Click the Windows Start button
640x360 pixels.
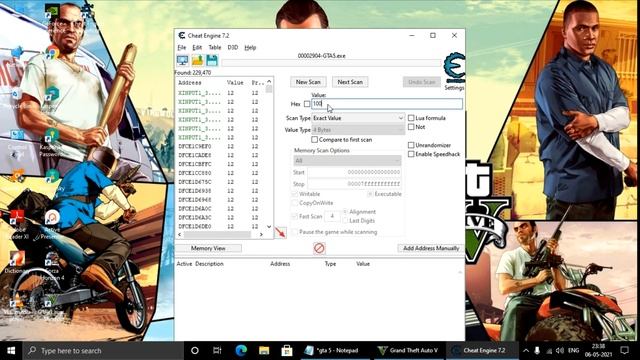[x=11, y=350]
